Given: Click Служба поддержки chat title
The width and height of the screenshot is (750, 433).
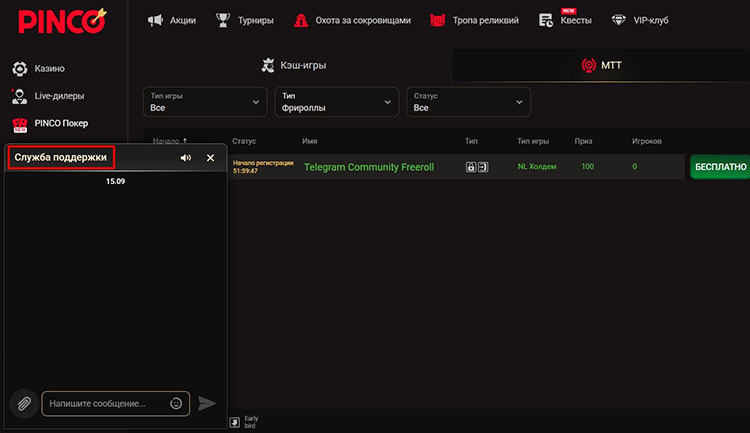Looking at the screenshot, I should [x=60, y=157].
